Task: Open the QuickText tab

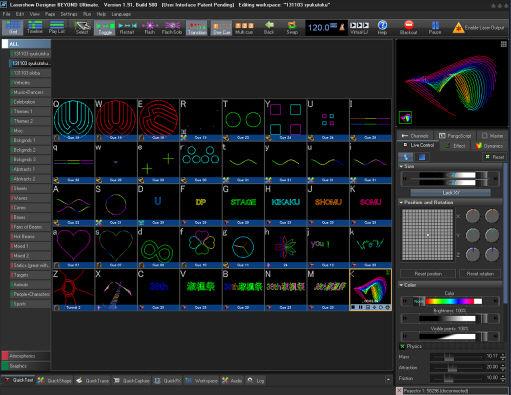Action: [19, 380]
